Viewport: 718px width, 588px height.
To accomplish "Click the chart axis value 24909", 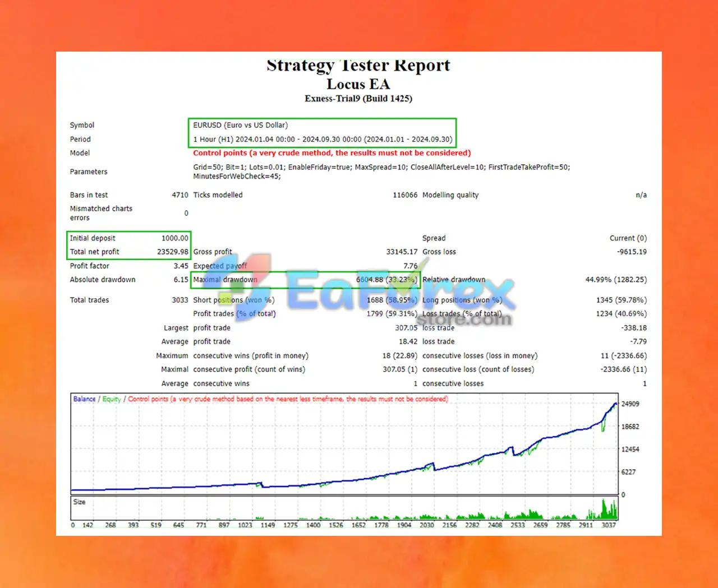I will (630, 404).
